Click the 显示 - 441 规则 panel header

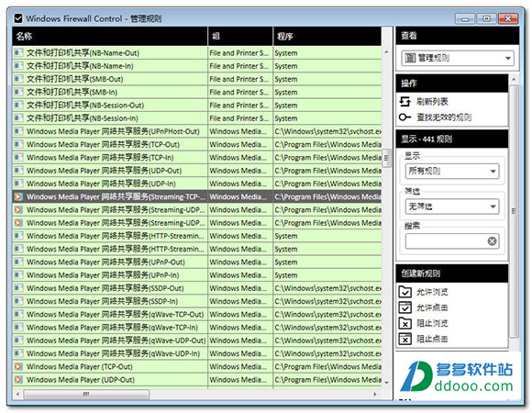pyautogui.click(x=452, y=139)
